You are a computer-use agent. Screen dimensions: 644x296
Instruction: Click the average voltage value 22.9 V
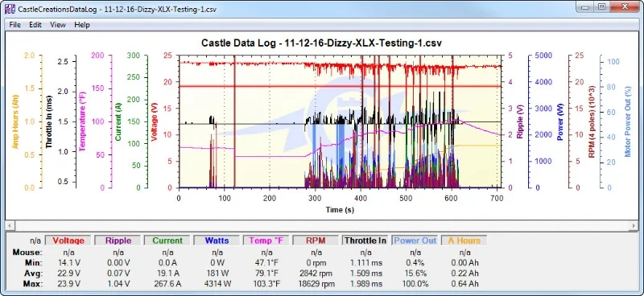click(x=69, y=273)
